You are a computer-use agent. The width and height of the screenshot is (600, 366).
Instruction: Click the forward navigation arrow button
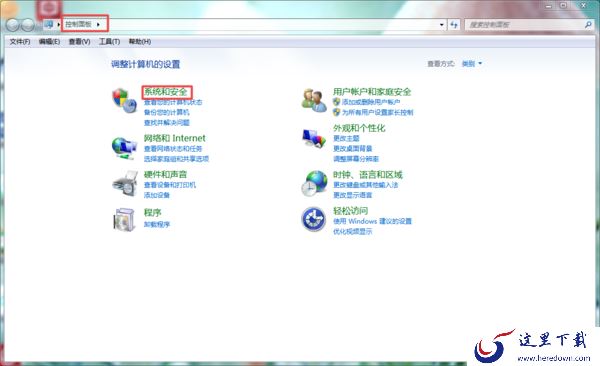(x=28, y=25)
